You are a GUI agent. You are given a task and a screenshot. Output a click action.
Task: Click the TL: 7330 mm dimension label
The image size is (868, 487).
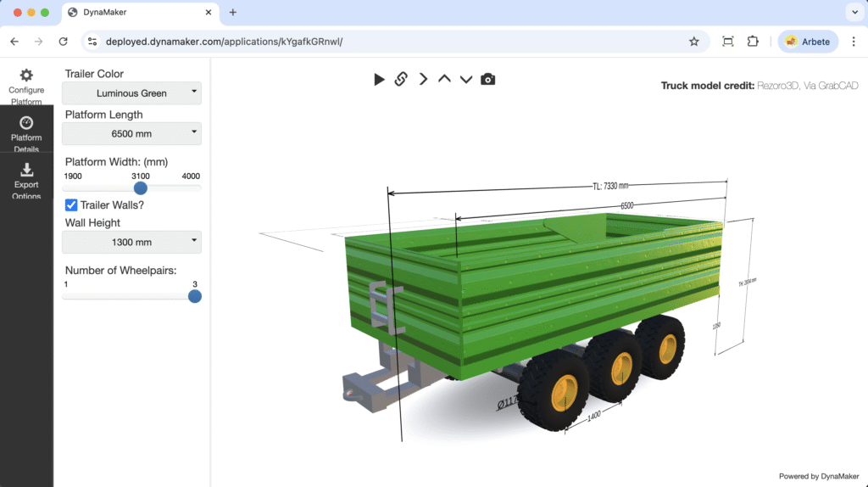(x=610, y=186)
